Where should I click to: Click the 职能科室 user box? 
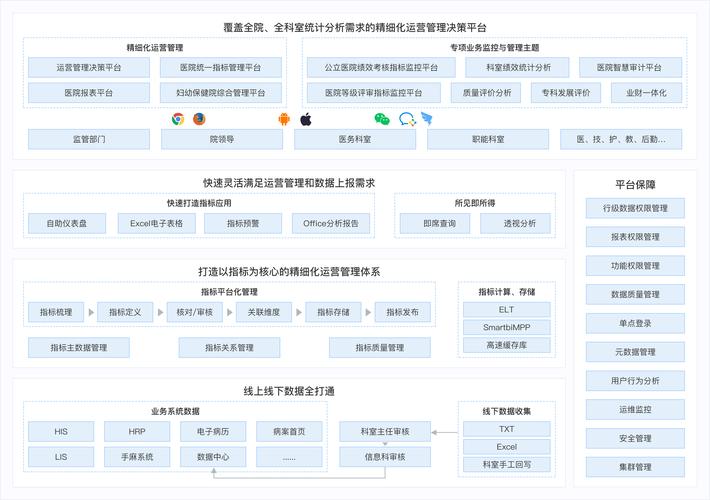click(x=488, y=139)
